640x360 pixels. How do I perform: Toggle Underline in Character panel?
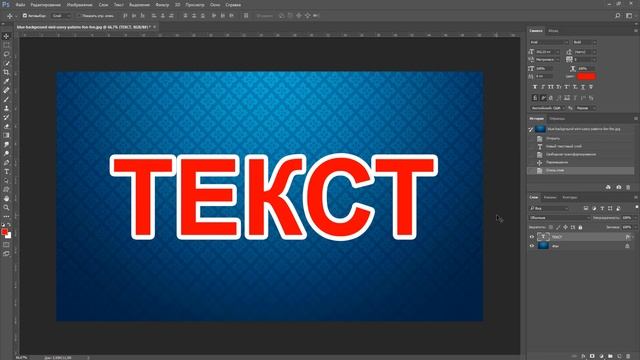coord(582,87)
